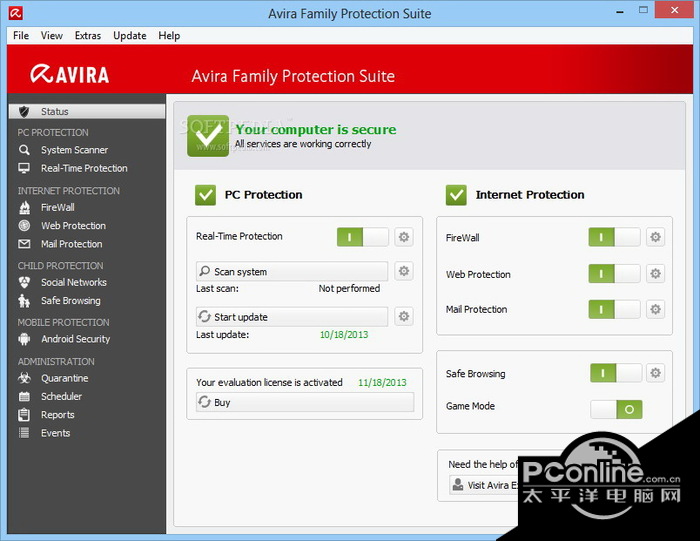Toggle the FireWall switch off
The height and width of the screenshot is (541, 700).
[x=614, y=237]
